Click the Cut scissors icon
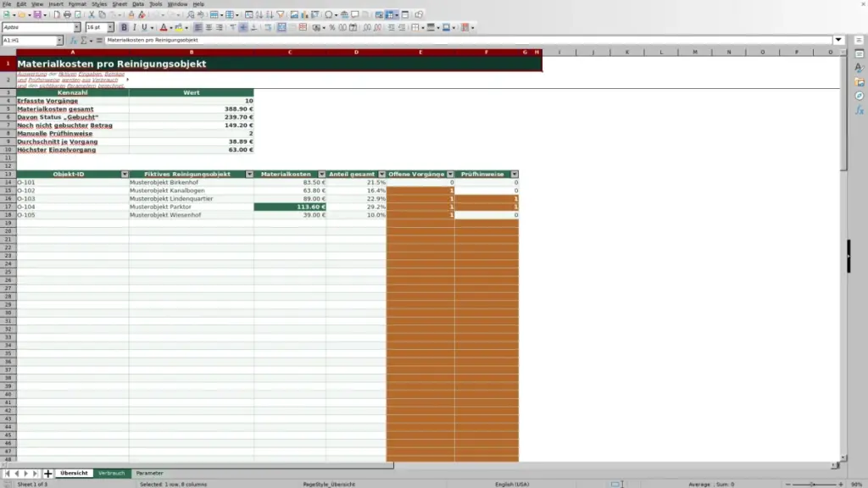Viewport: 868px width, 488px height. coord(92,15)
